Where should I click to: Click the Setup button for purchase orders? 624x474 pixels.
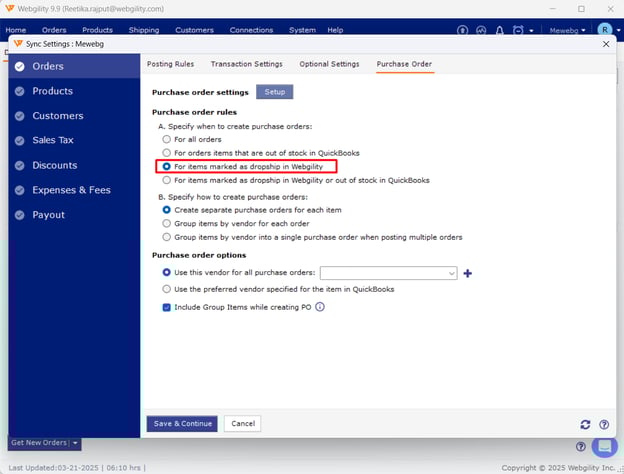pos(274,92)
